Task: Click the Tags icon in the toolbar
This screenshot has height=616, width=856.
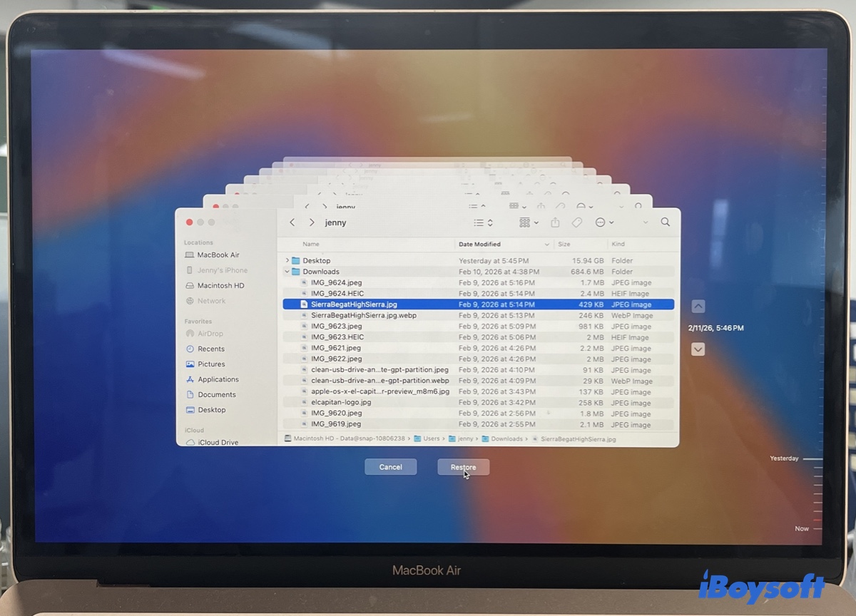Action: coord(576,222)
